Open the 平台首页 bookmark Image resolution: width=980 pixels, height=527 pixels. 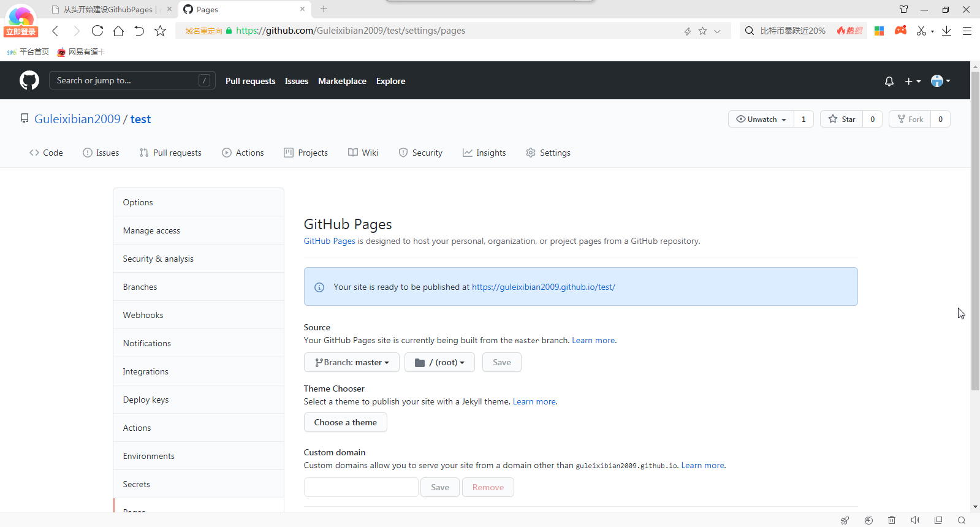[x=28, y=52]
